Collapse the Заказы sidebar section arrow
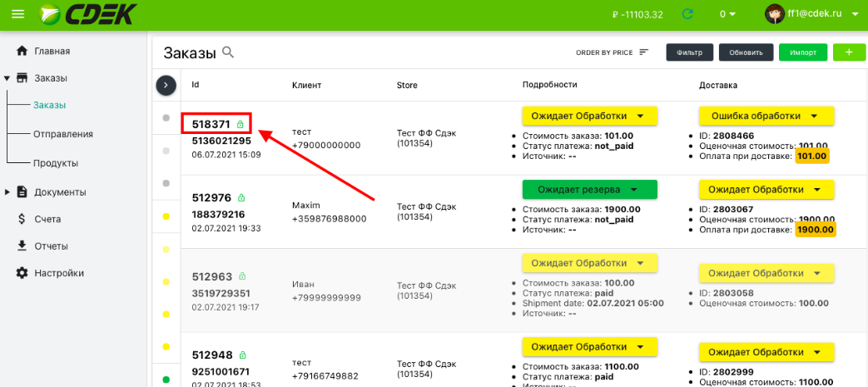 tap(7, 78)
